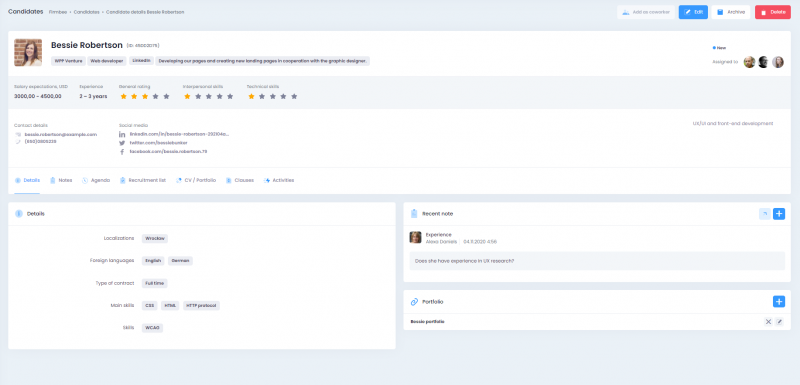Click the English language tag

click(153, 261)
